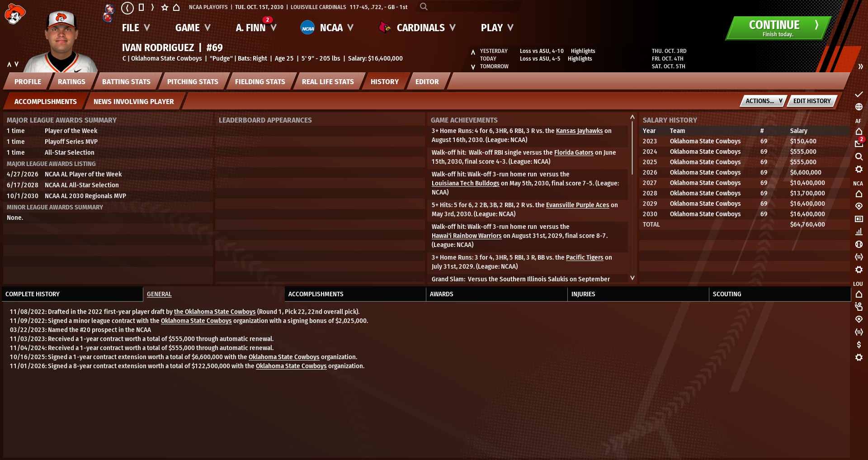This screenshot has height=460, width=868.
Task: Click "NCAA AL 2030 Regionals MVP" award entry
Action: [x=85, y=196]
